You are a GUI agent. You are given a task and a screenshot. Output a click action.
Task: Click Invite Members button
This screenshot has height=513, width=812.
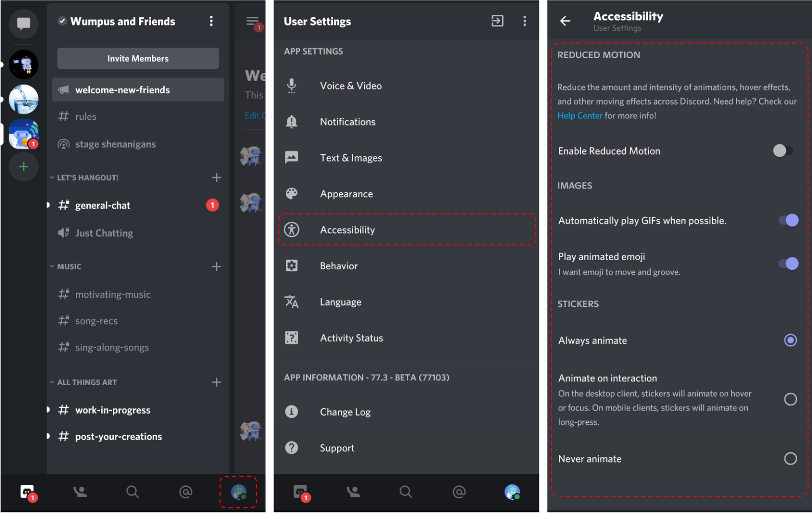138,58
